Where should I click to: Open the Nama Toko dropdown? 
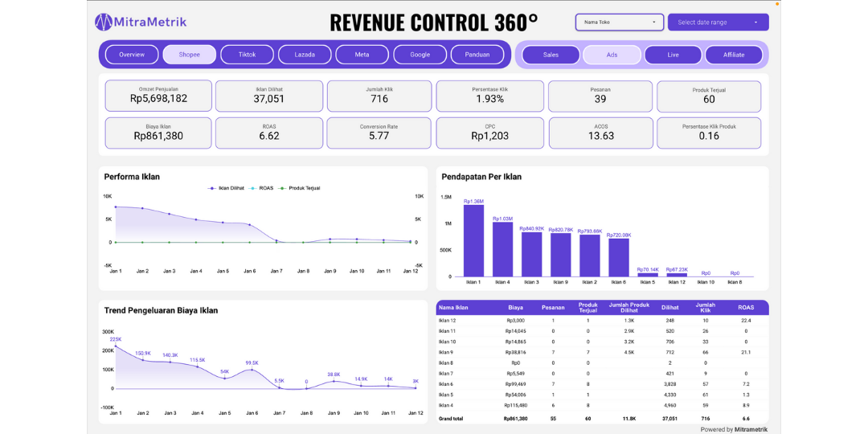(x=619, y=23)
